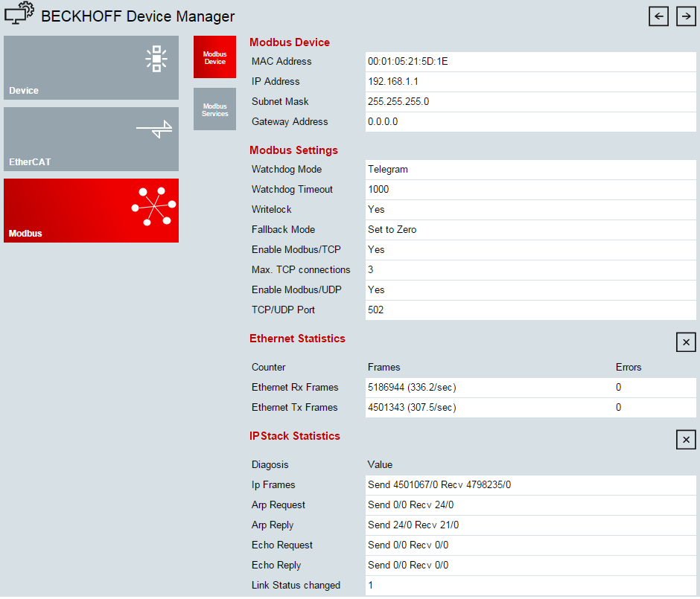Click the Beckhoff Device Manager logo icon
The width and height of the screenshot is (700, 599).
19,13
